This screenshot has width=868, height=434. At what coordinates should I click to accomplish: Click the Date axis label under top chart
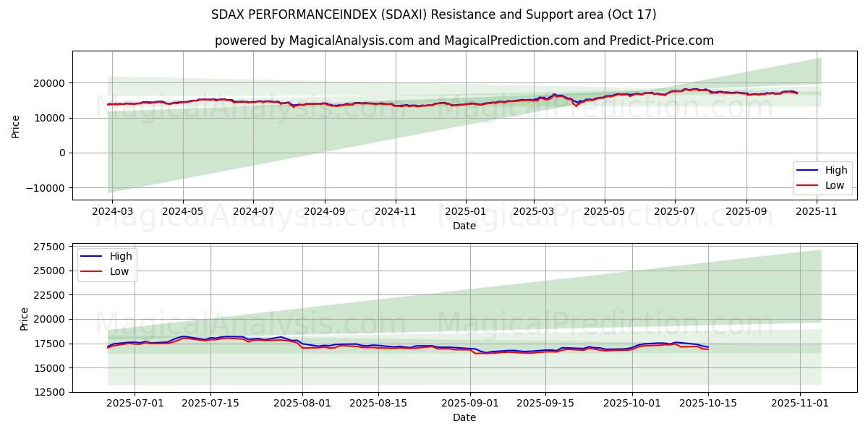pyautogui.click(x=464, y=226)
